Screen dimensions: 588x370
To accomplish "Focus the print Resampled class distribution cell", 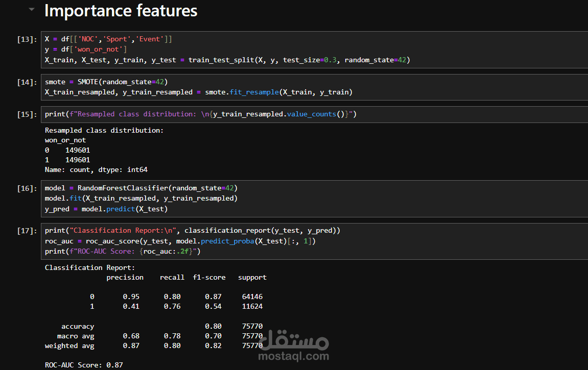I will [200, 114].
